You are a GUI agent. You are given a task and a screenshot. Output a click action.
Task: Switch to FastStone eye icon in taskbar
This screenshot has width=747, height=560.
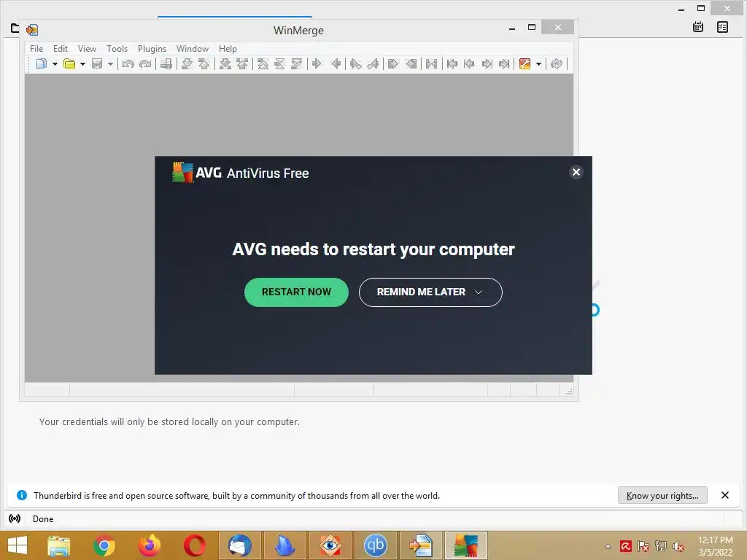click(330, 545)
